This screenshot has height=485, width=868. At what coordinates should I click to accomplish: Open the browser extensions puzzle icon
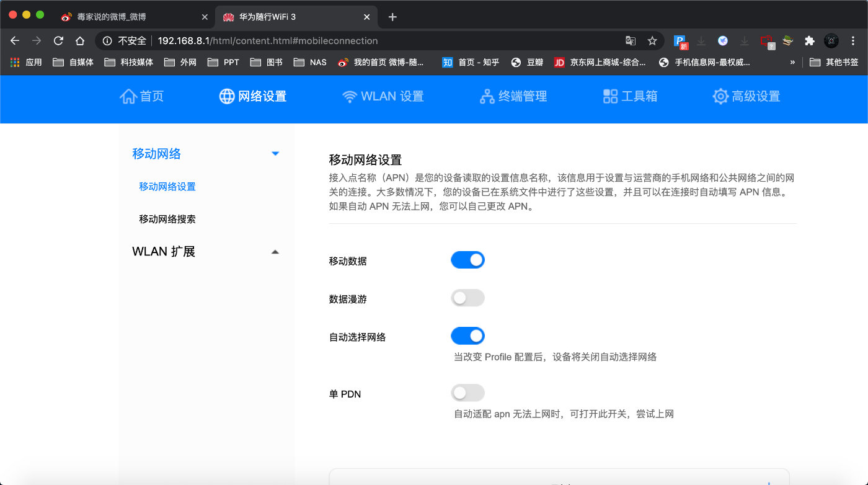[809, 40]
